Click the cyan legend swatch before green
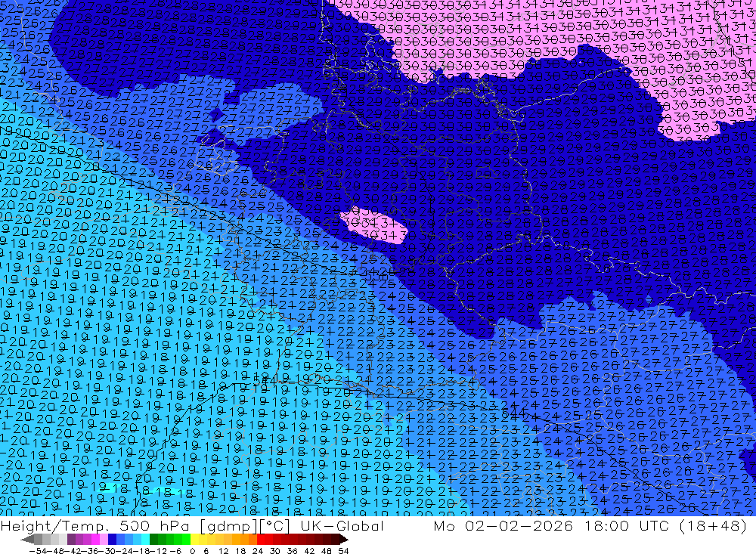The image size is (756, 554). pyautogui.click(x=145, y=540)
